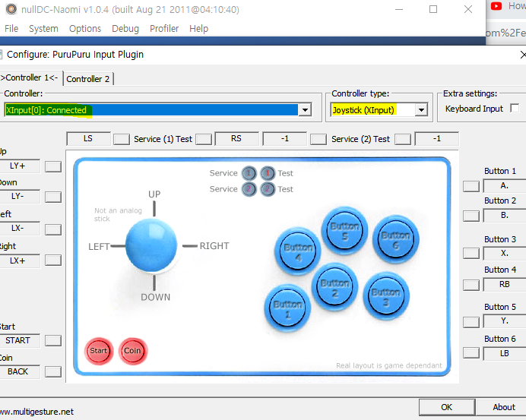526x420 pixels.
Task: Open the Profiler menu
Action: click(x=164, y=29)
